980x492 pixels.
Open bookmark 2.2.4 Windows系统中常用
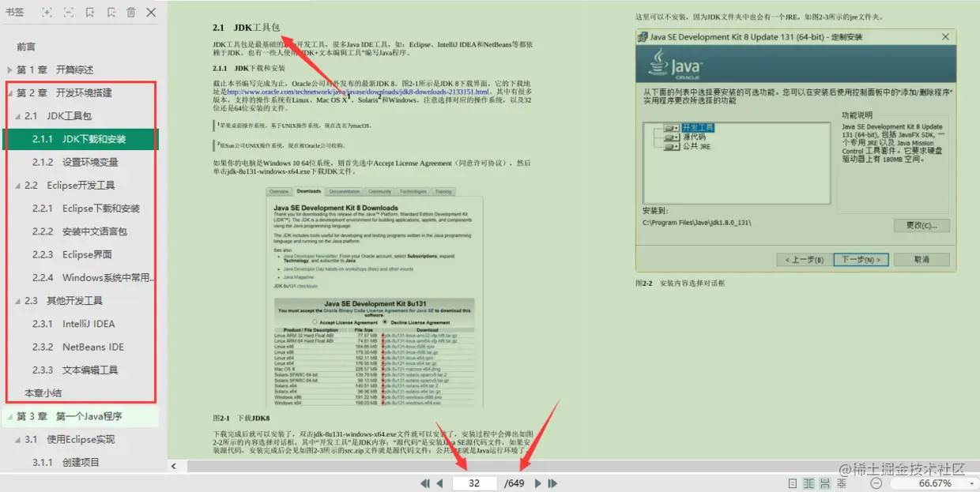click(x=94, y=278)
